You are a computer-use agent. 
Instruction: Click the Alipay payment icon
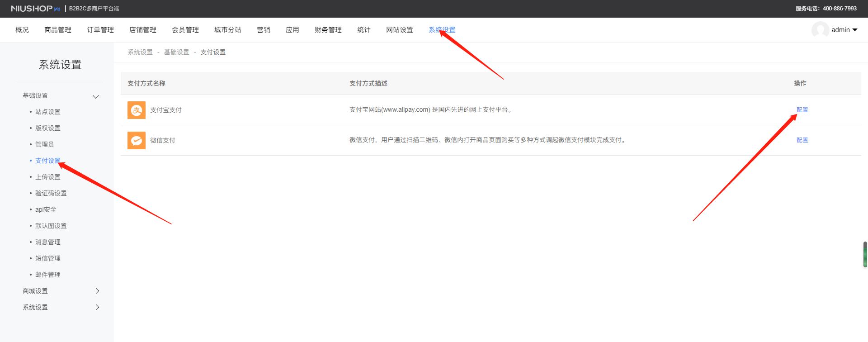tap(137, 110)
